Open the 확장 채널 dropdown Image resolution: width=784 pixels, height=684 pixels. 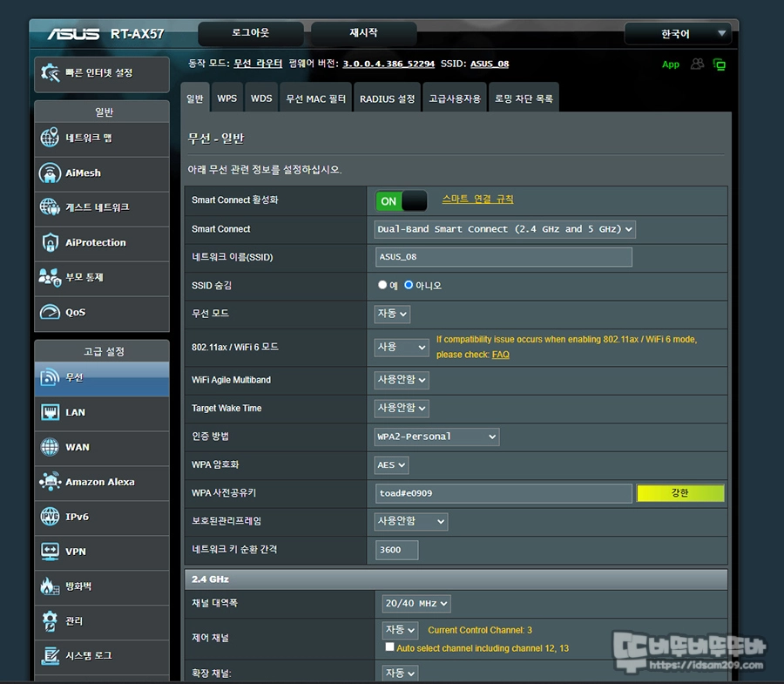400,673
